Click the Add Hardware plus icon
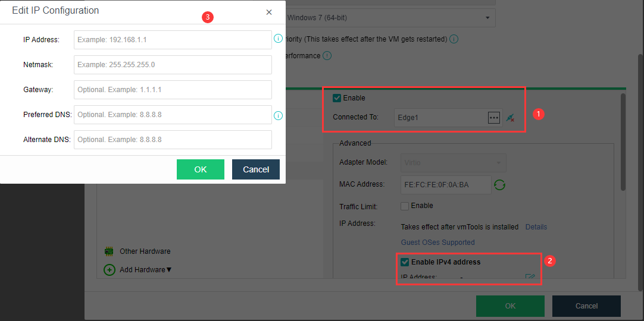Viewport: 644px width, 321px height. 110,270
